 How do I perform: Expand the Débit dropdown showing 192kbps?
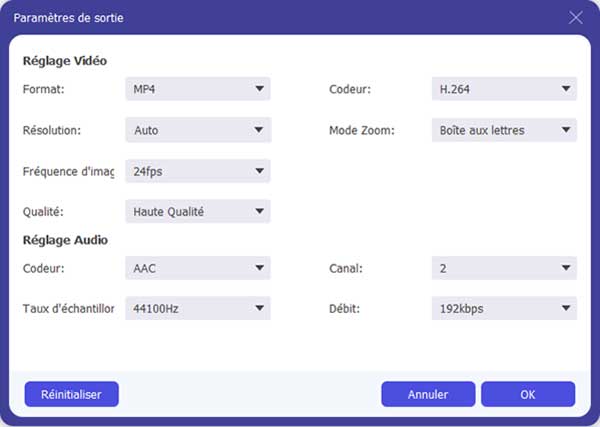(504, 309)
